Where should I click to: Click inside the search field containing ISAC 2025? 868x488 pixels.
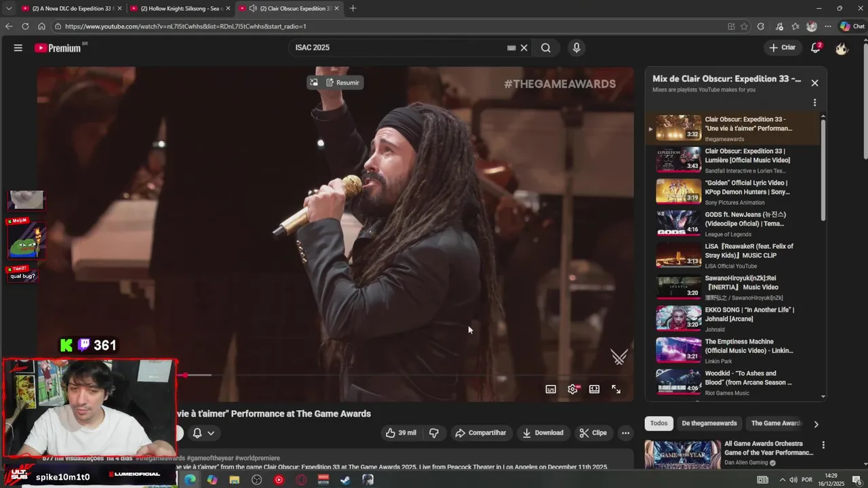pyautogui.click(x=400, y=47)
